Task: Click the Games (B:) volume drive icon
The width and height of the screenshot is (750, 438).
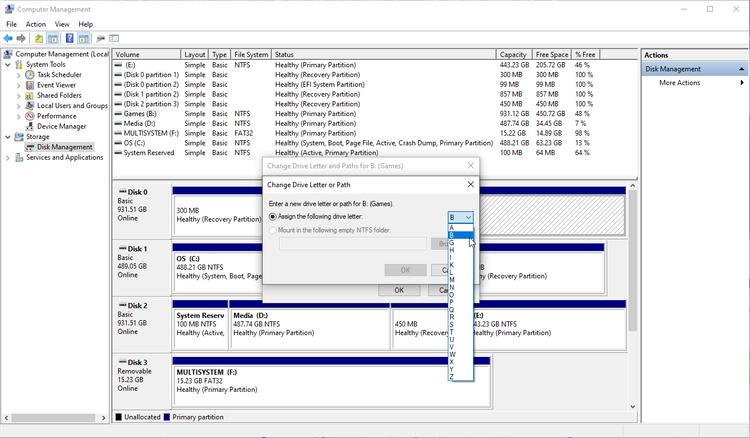Action: [x=118, y=114]
